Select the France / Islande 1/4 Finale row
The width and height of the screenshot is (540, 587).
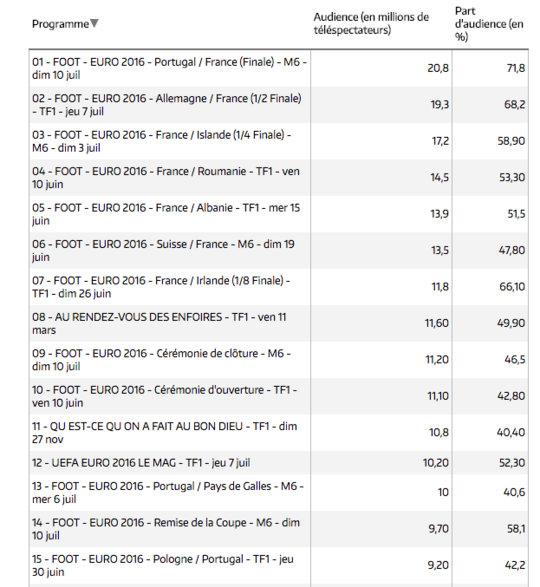[279, 141]
